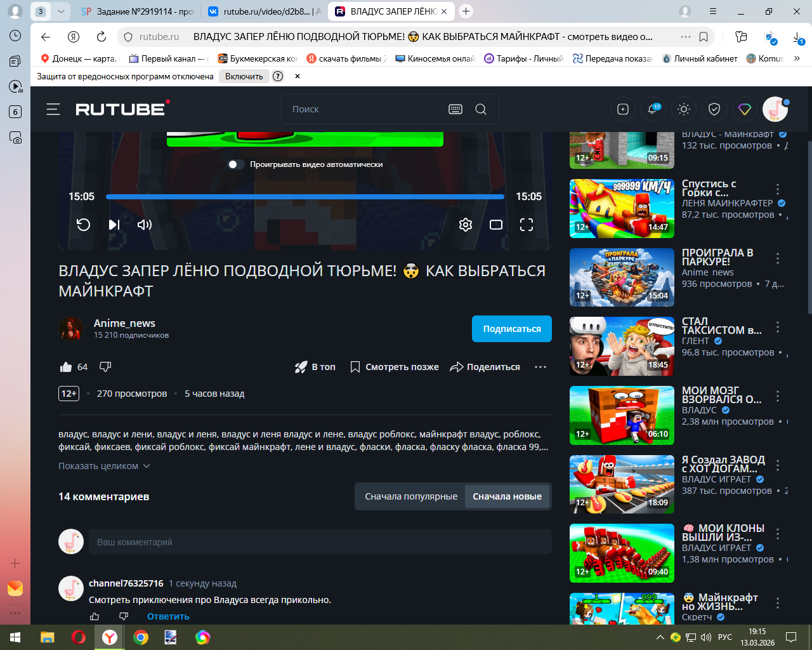Open the RUTUBE hamburger menu
The height and width of the screenshot is (650, 812).
tap(53, 109)
